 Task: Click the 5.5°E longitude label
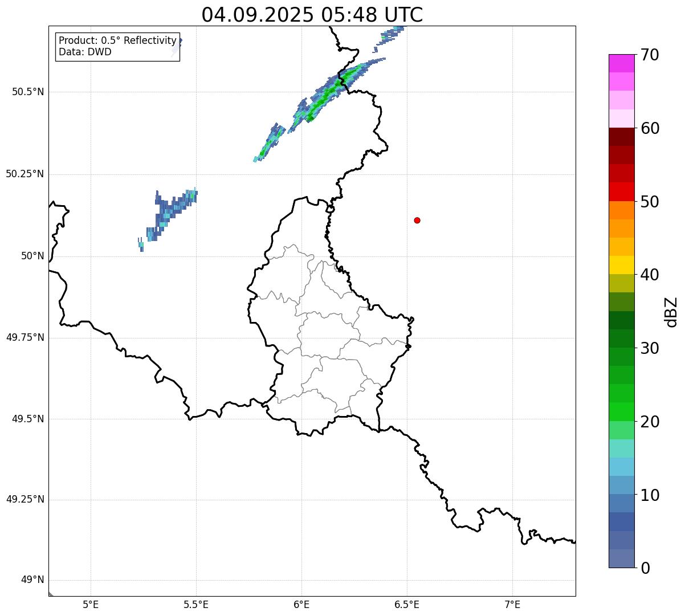[196, 605]
